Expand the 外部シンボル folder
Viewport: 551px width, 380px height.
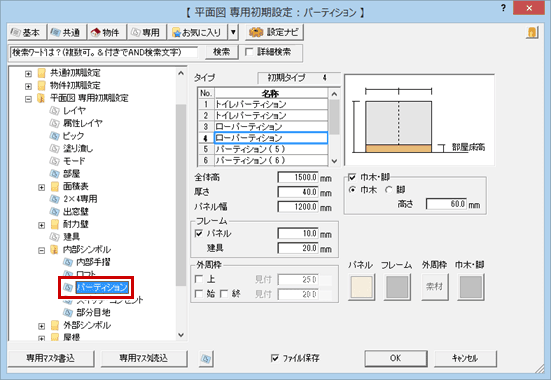pos(41,326)
